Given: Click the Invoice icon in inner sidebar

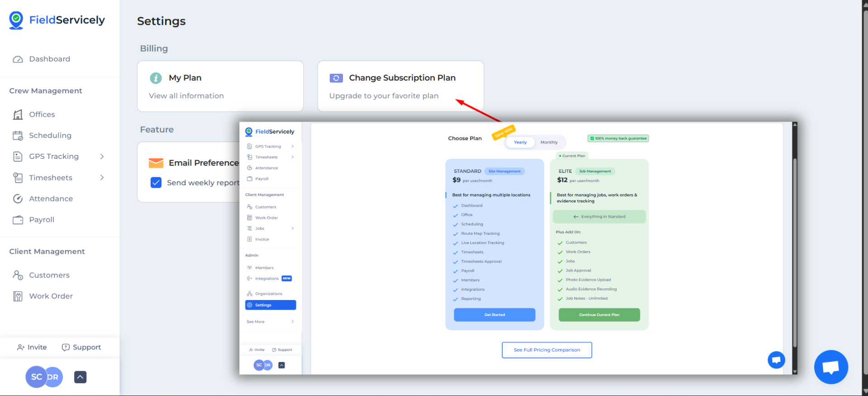Looking at the screenshot, I should click(249, 239).
